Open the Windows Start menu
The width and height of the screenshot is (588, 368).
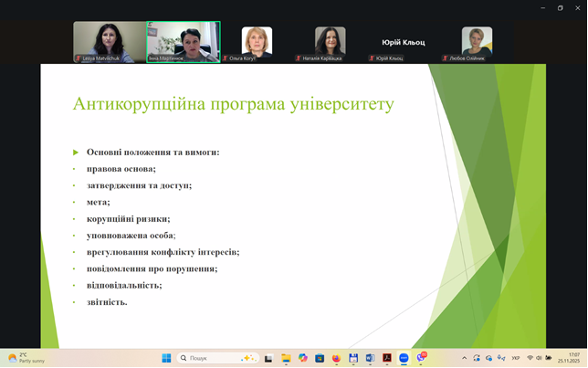click(x=166, y=358)
